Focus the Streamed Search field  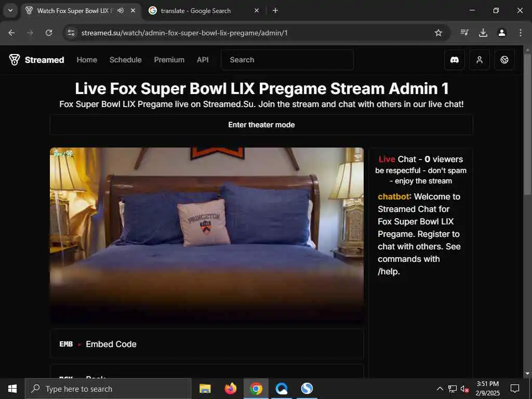coord(287,60)
